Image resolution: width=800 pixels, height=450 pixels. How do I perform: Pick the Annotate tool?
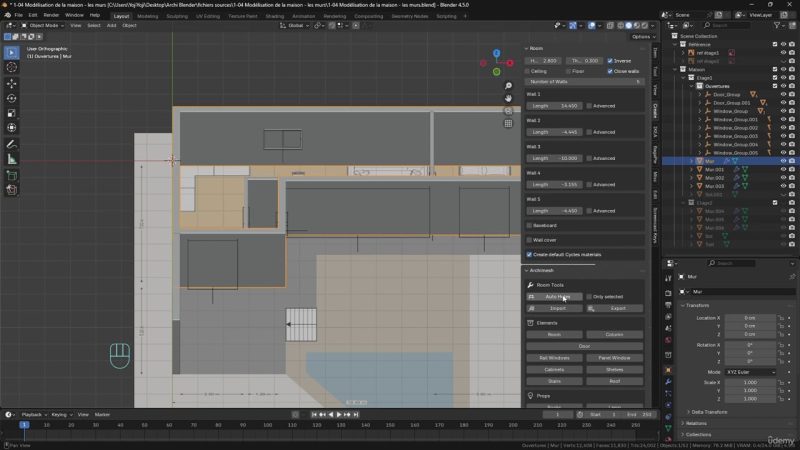tap(12, 144)
